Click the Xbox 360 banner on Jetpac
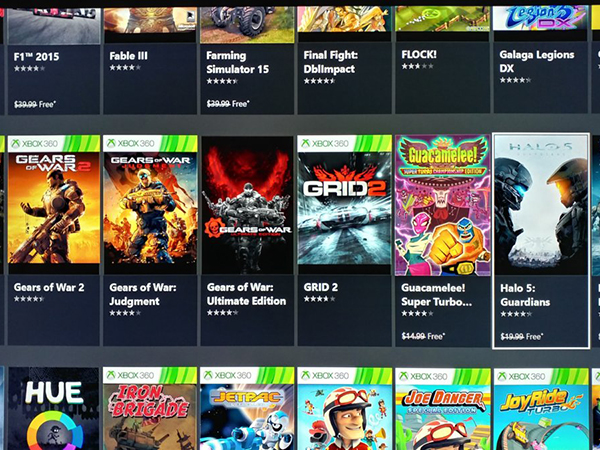Image resolution: width=600 pixels, height=450 pixels. (247, 375)
